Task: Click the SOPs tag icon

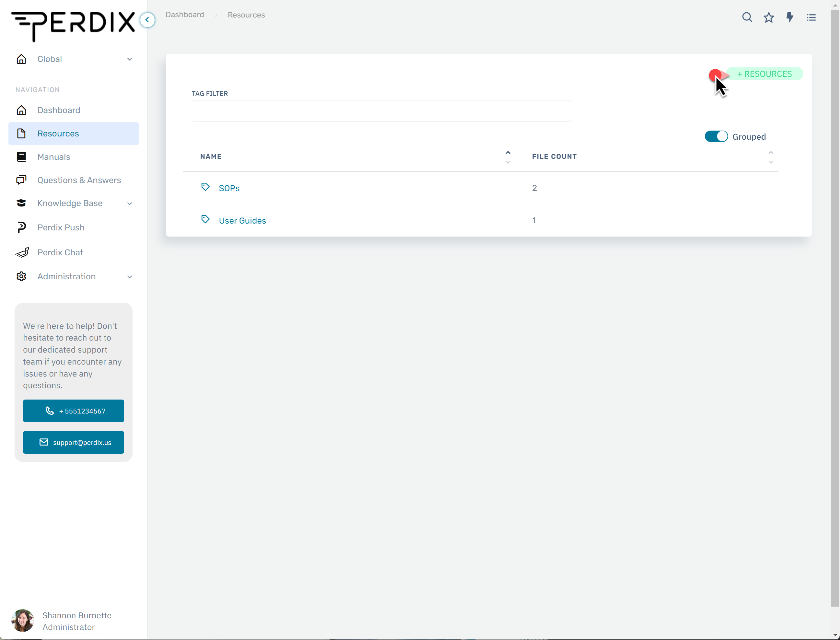Action: click(205, 187)
